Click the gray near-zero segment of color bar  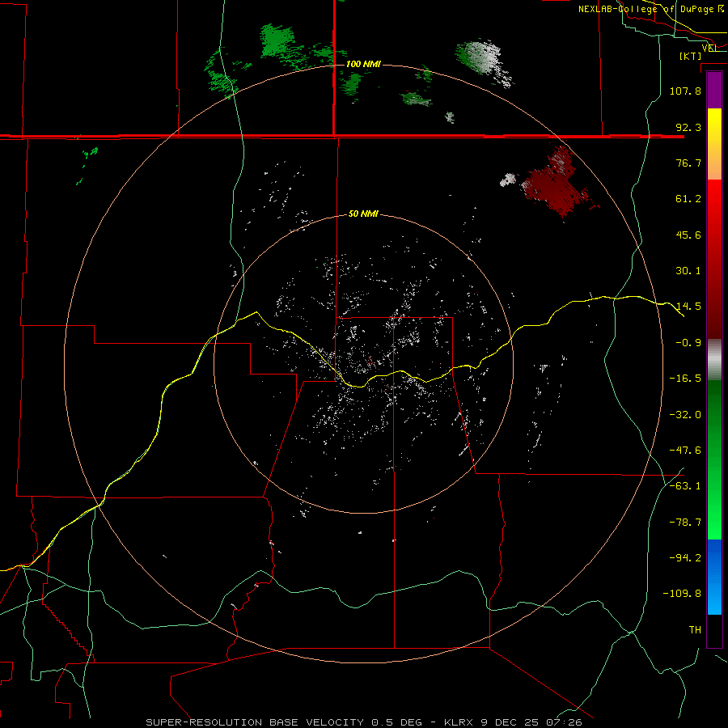714,360
